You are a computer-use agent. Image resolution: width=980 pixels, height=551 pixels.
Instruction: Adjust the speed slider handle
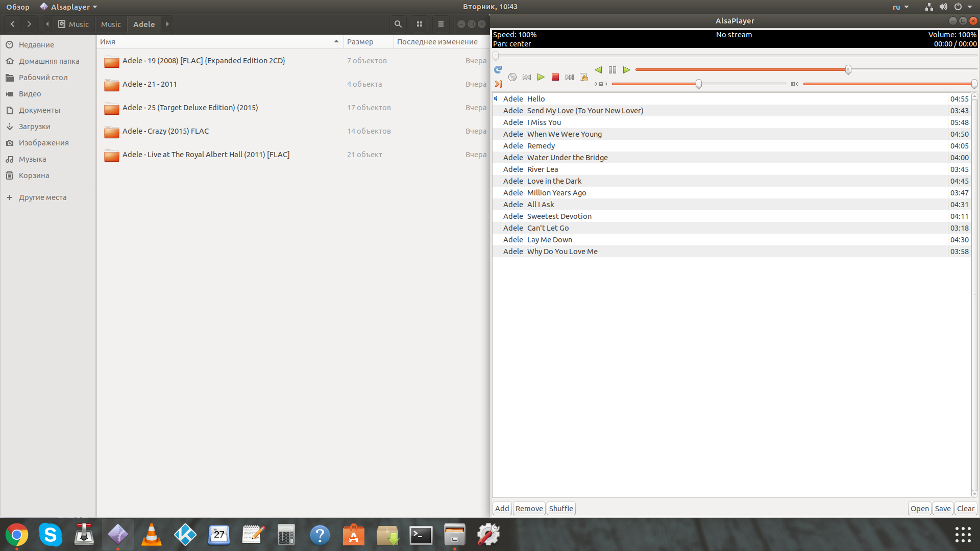[x=848, y=70]
